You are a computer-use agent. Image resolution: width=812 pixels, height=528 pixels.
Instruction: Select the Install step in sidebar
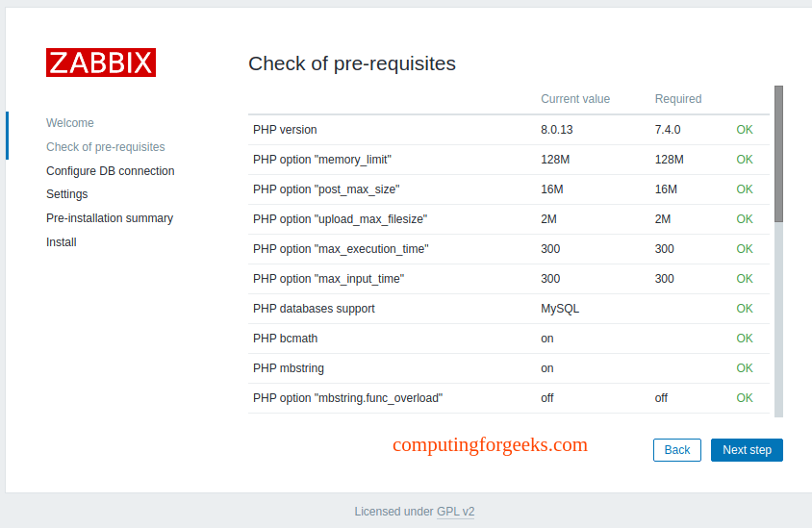62,242
